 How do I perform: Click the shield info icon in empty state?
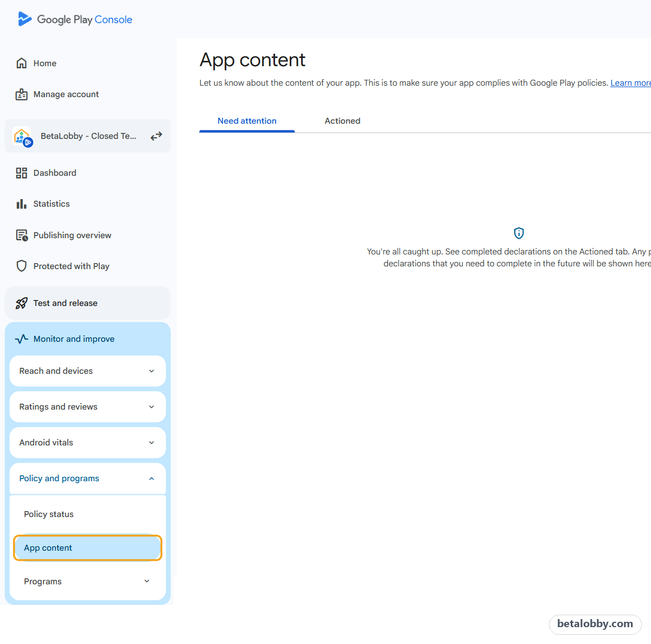519,233
